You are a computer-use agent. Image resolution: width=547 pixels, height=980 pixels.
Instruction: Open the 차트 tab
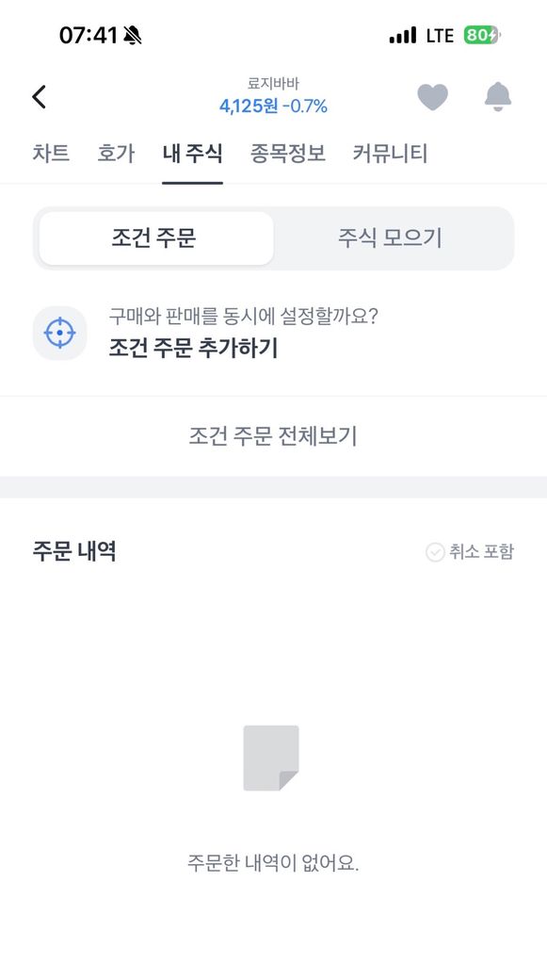(x=51, y=153)
